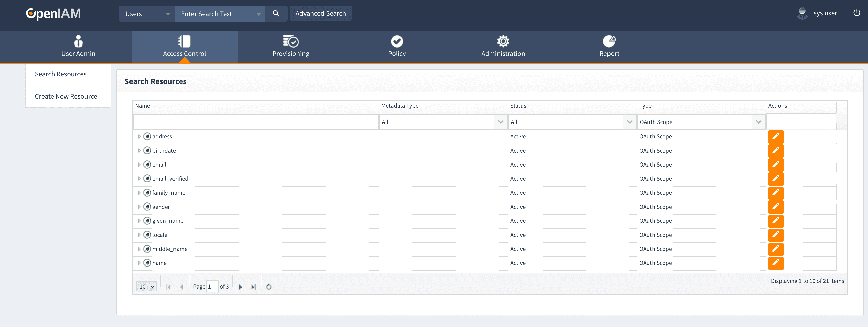Change the page size selector from 10
The width and height of the screenshot is (868, 327).
pos(146,287)
